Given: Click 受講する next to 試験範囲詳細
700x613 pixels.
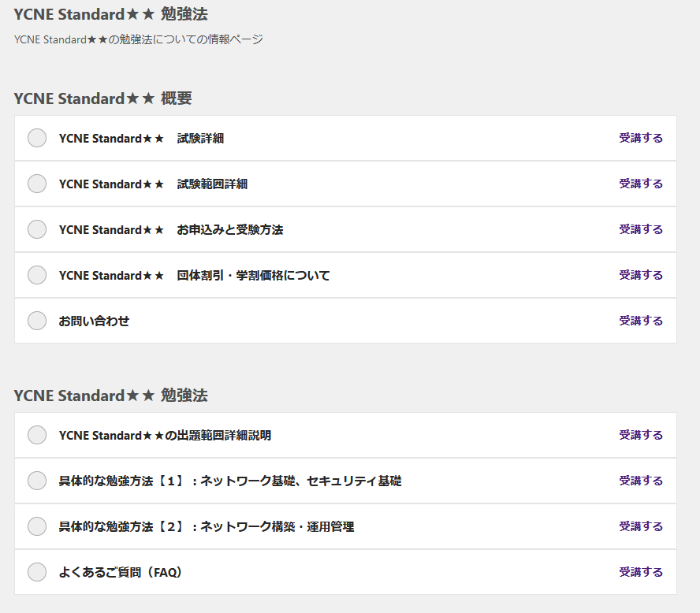Looking at the screenshot, I should (x=641, y=184).
